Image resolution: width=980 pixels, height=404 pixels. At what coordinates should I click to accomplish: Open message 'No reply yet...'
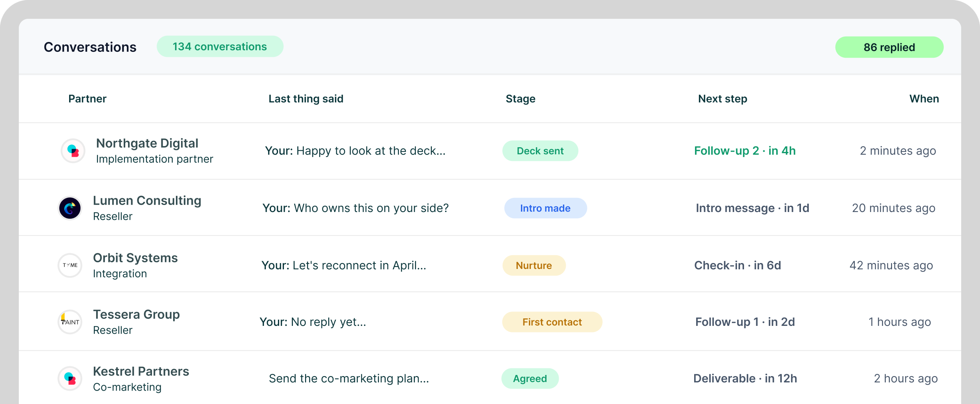pyautogui.click(x=329, y=322)
